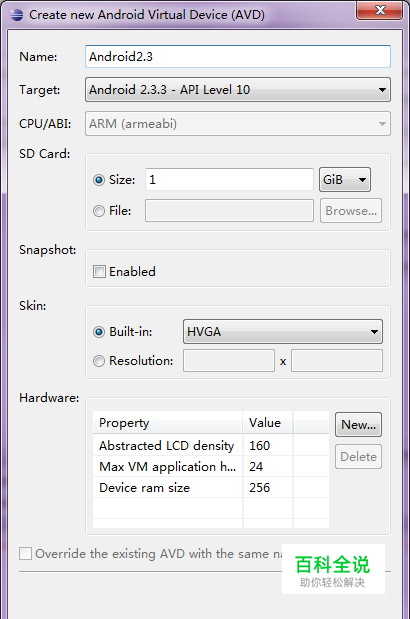Viewport: 410px width, 619px height.
Task: Click the value 24 in hardware table
Action: 256,467
